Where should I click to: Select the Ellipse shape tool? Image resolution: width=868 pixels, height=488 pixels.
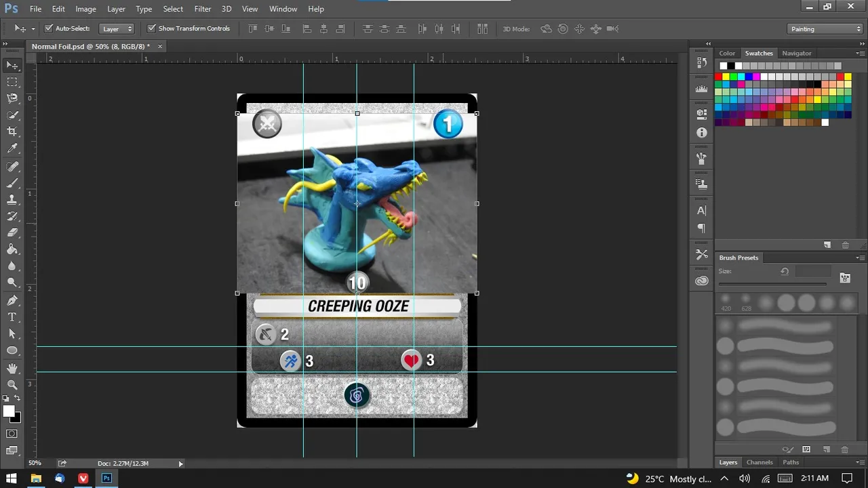(12, 350)
